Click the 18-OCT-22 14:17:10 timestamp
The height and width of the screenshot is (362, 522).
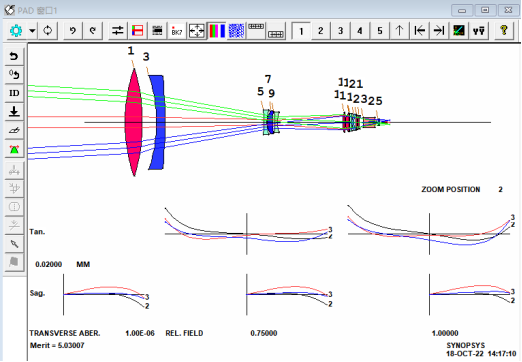[x=481, y=353]
